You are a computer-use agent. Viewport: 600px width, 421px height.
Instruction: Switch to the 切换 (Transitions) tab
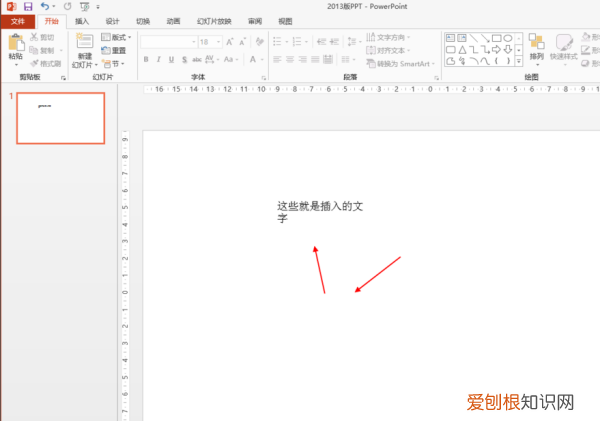143,21
